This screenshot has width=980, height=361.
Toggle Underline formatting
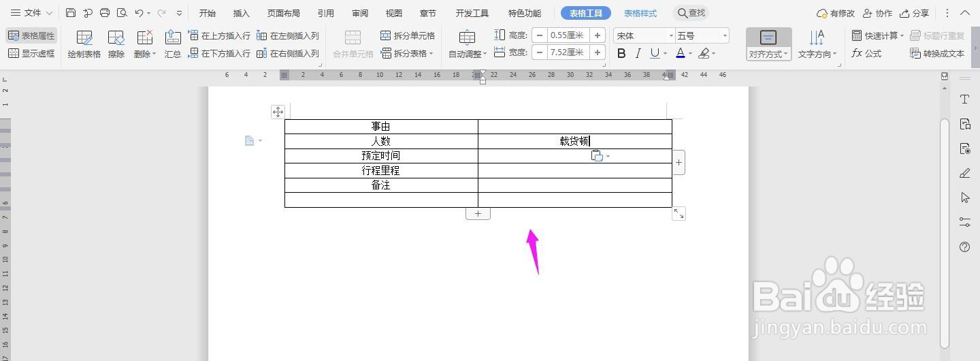coord(654,53)
